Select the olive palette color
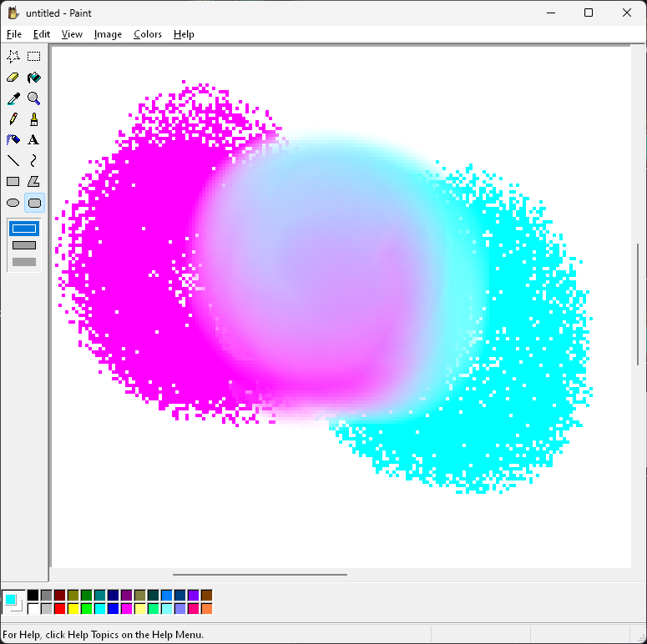 (73, 595)
